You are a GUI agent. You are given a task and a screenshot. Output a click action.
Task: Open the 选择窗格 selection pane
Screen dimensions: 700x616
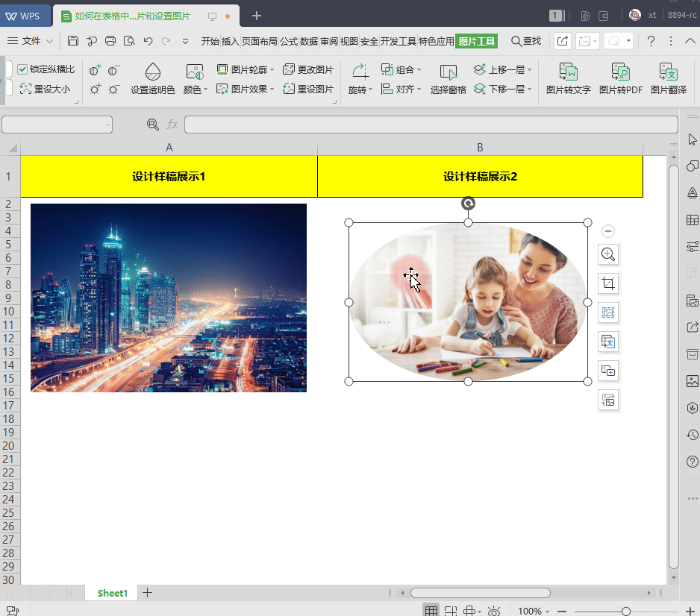click(449, 78)
